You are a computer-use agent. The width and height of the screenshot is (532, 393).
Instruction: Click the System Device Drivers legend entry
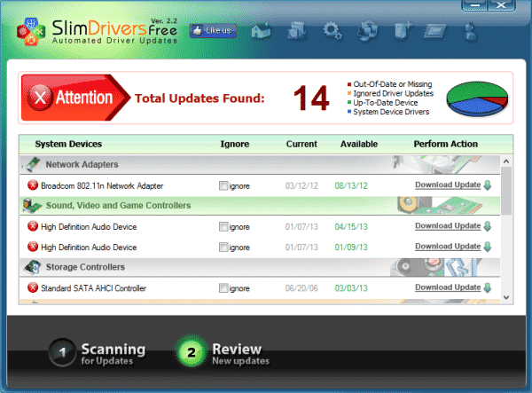[388, 112]
